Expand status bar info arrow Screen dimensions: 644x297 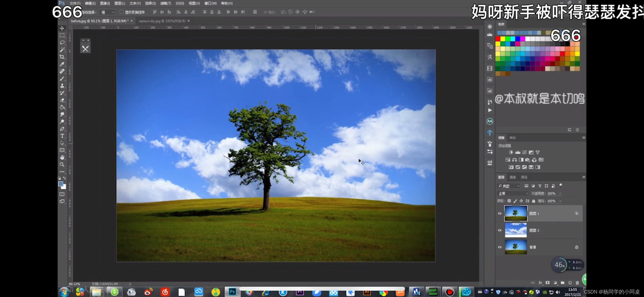click(x=130, y=284)
